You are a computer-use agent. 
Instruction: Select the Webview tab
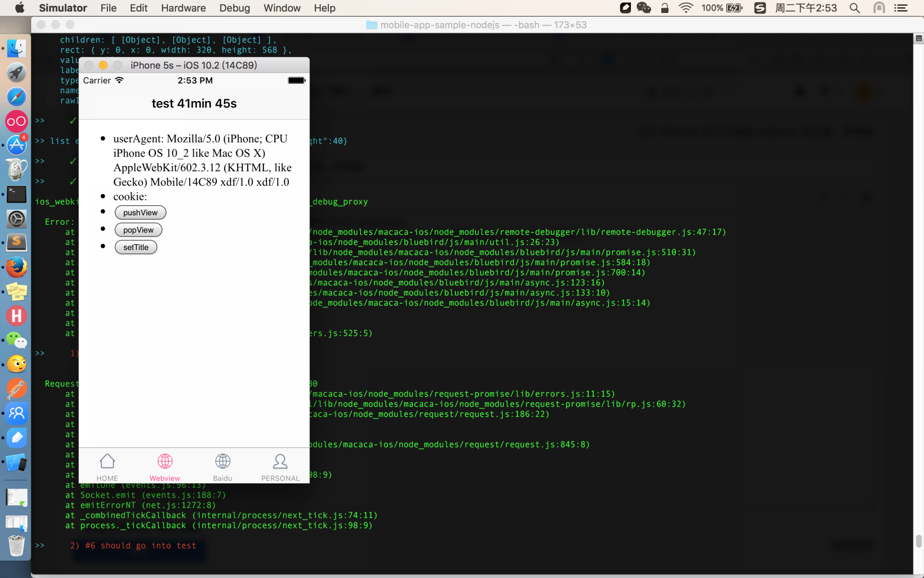tap(165, 467)
